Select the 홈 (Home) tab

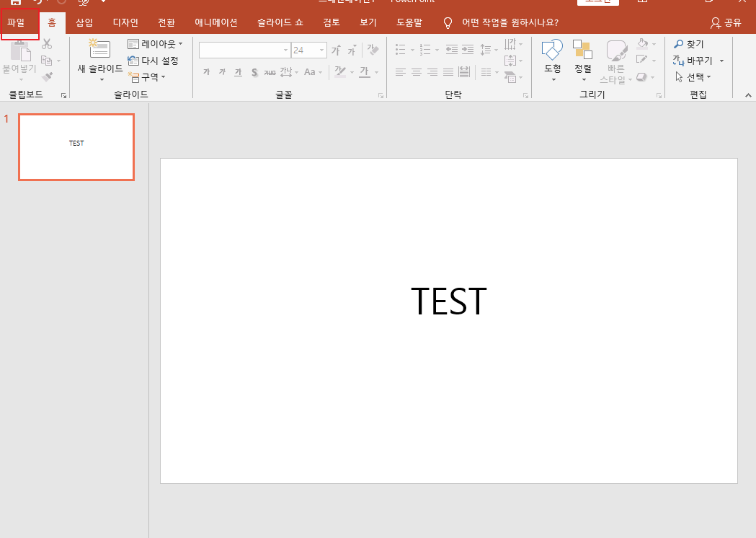[x=52, y=22]
